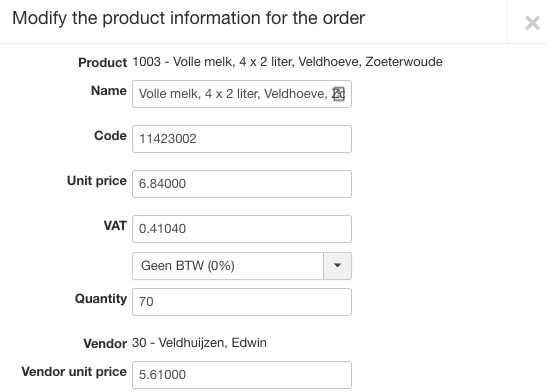Click the small icon inside the Name field
Screen dimensions: 547x392
coord(339,94)
